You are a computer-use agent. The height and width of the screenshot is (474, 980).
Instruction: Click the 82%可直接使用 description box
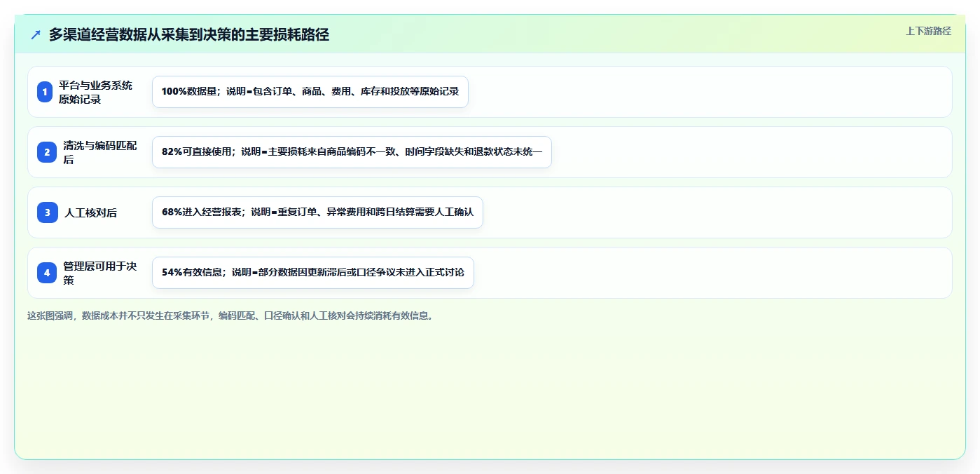click(x=352, y=152)
